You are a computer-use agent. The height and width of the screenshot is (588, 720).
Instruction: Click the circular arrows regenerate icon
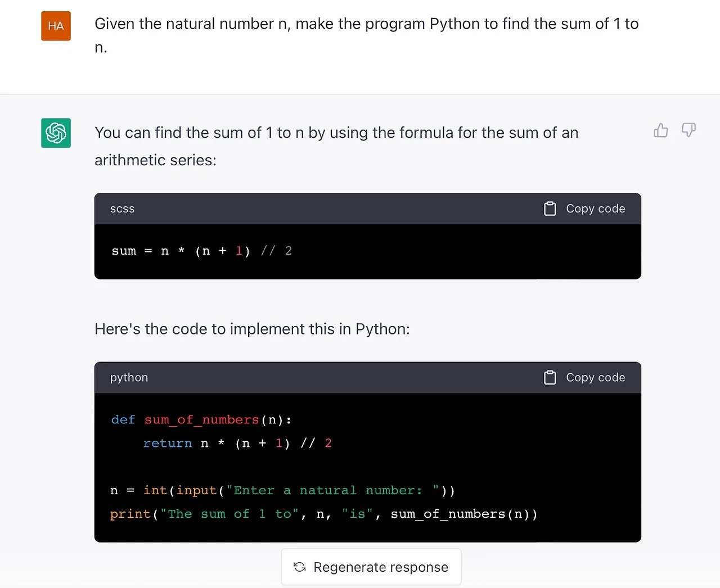[300, 567]
